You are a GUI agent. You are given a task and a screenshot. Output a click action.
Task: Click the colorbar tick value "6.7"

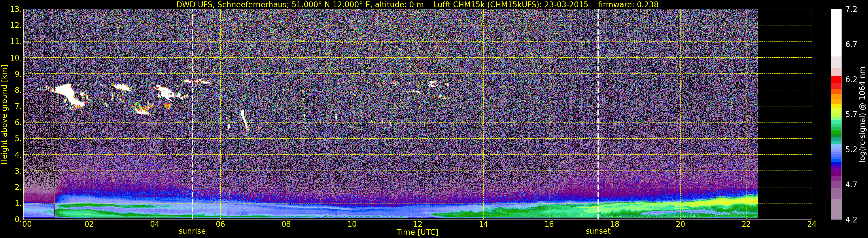coord(851,44)
